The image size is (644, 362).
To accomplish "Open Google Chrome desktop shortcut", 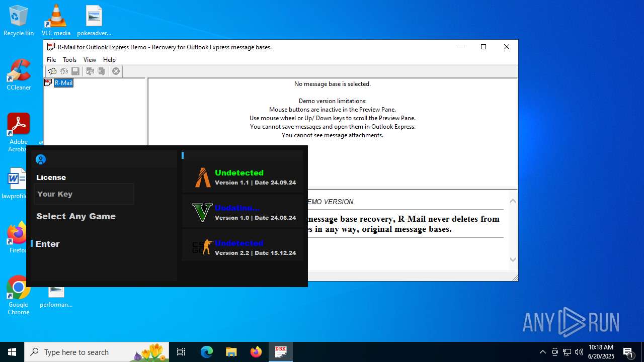I will (x=18, y=295).
